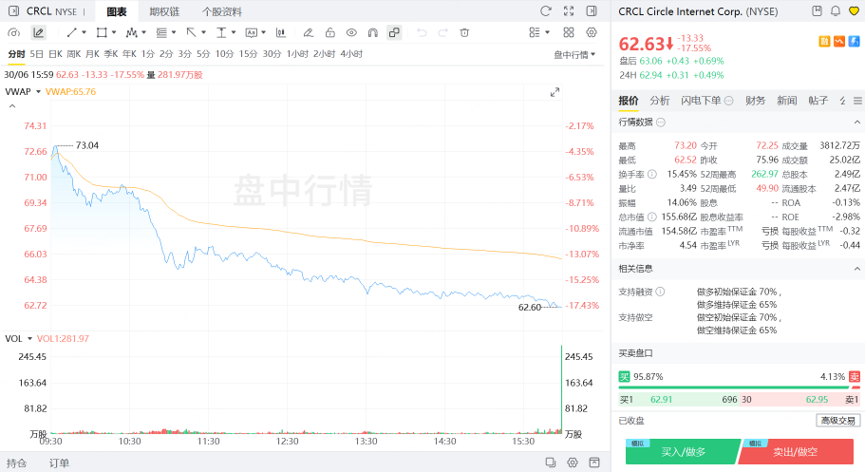This screenshot has width=865, height=472.
Task: Toggle the yellow heart watchlist favorite
Action: tap(853, 11)
